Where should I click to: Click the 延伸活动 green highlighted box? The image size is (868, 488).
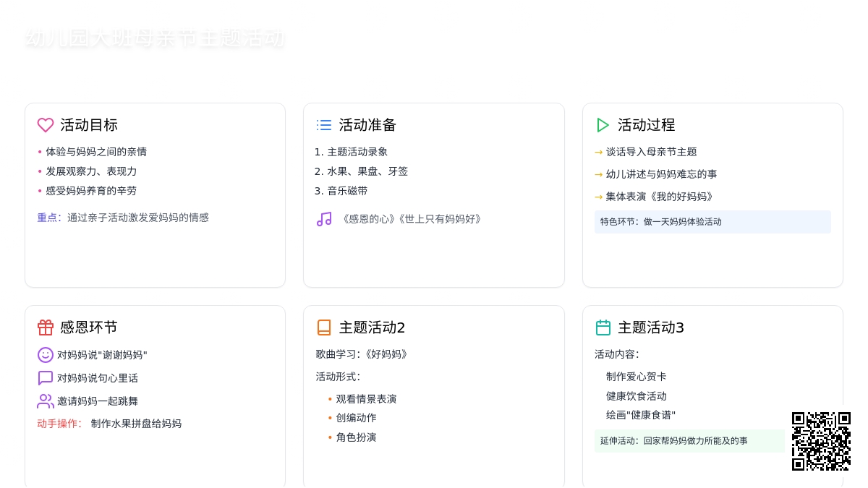689,441
